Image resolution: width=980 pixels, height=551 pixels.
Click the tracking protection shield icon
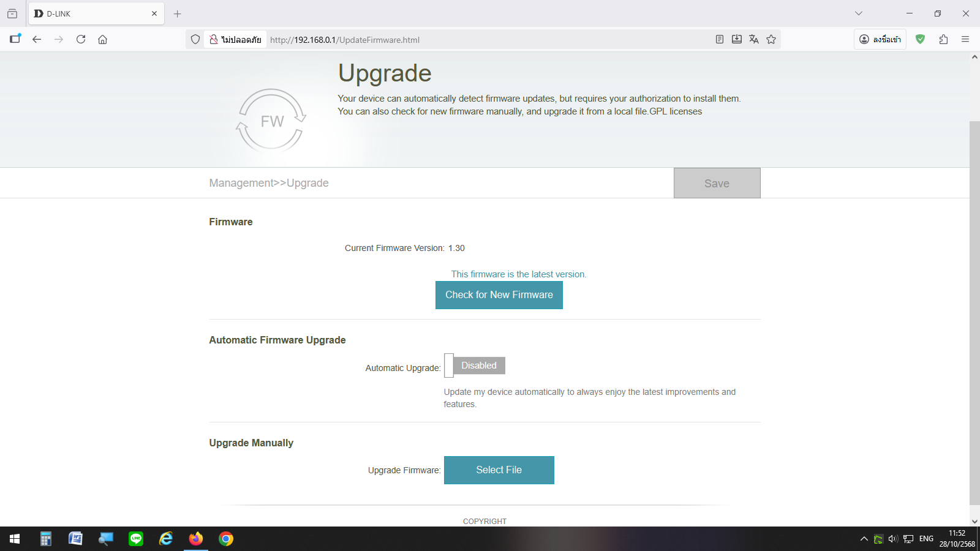tap(195, 39)
